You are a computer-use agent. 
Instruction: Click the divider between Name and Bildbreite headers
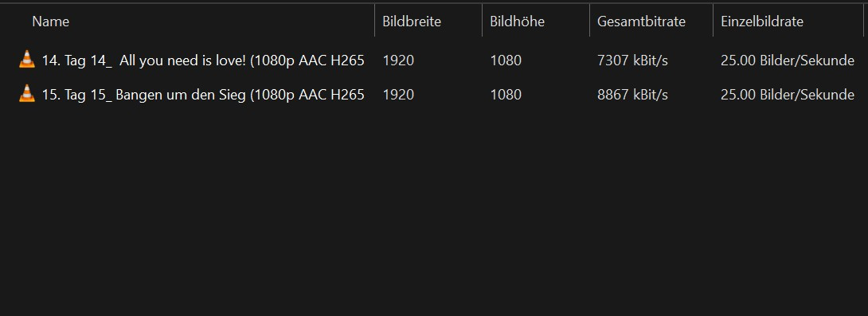(375, 21)
